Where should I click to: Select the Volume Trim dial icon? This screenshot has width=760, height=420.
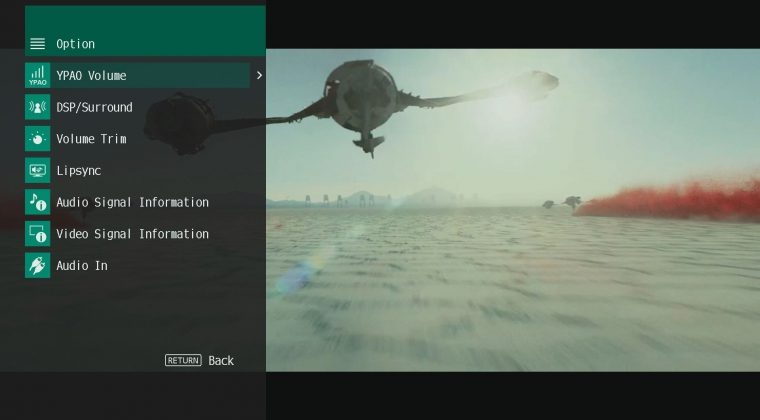click(x=37, y=139)
